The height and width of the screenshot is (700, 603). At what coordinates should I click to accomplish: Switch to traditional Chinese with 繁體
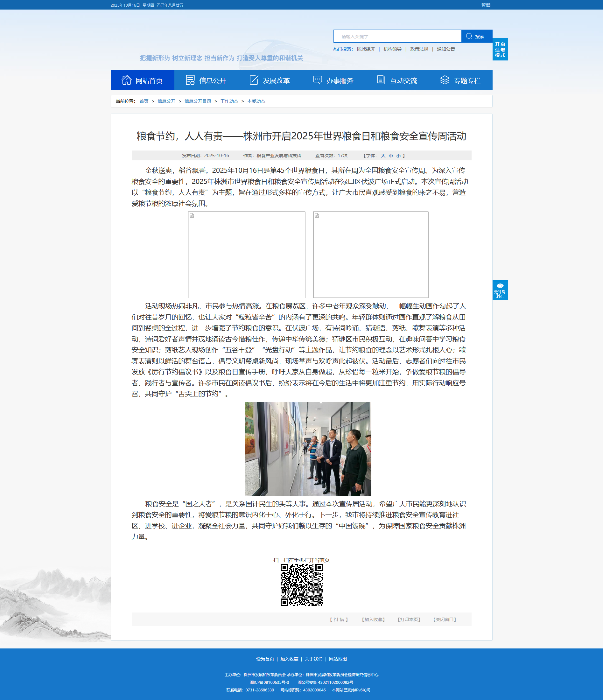point(486,5)
